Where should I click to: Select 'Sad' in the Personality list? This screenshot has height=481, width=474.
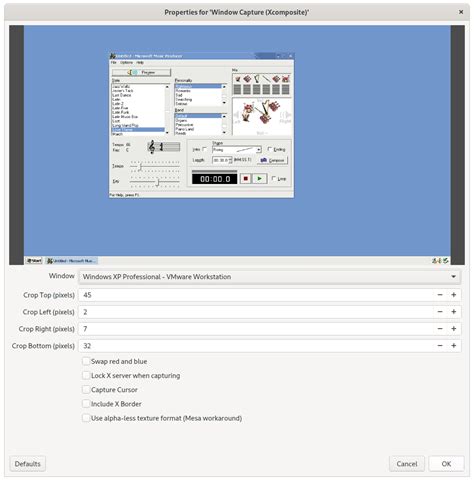pyautogui.click(x=179, y=95)
